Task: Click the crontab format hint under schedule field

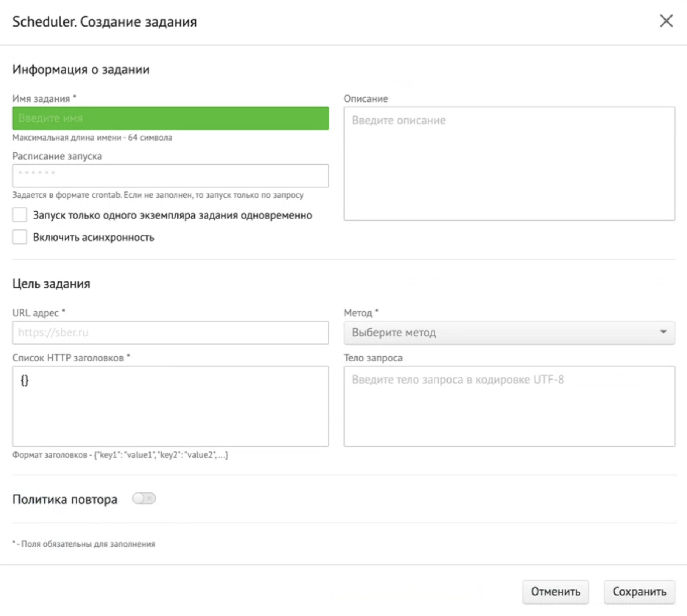Action: point(158,195)
